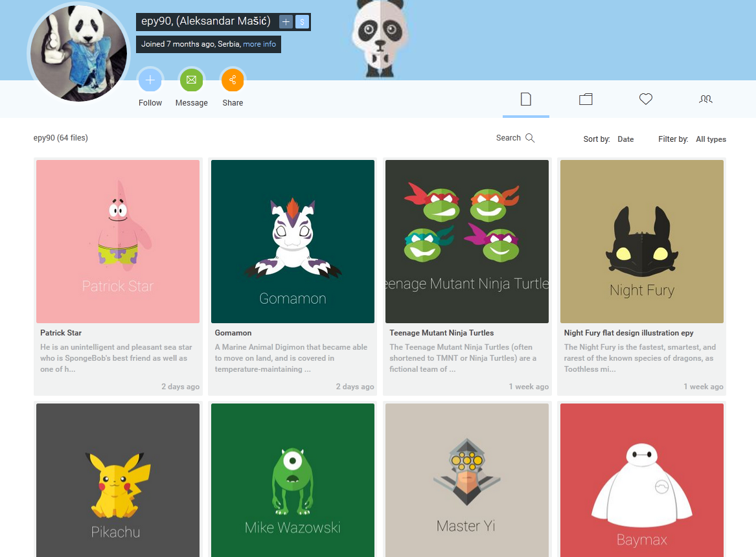
Task: Click Patrick Star description text
Action: [116, 358]
